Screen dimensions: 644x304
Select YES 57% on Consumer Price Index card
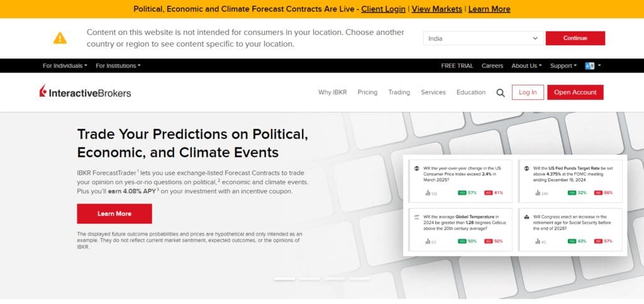coord(467,193)
